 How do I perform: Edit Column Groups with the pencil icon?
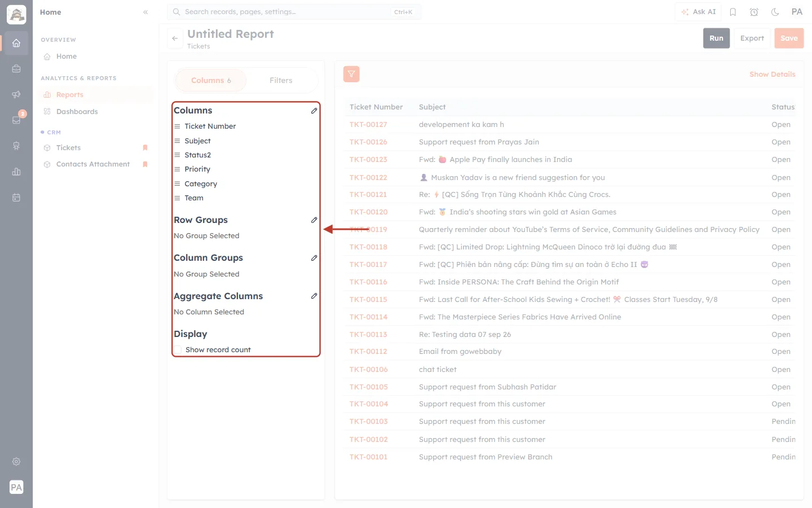click(x=314, y=258)
